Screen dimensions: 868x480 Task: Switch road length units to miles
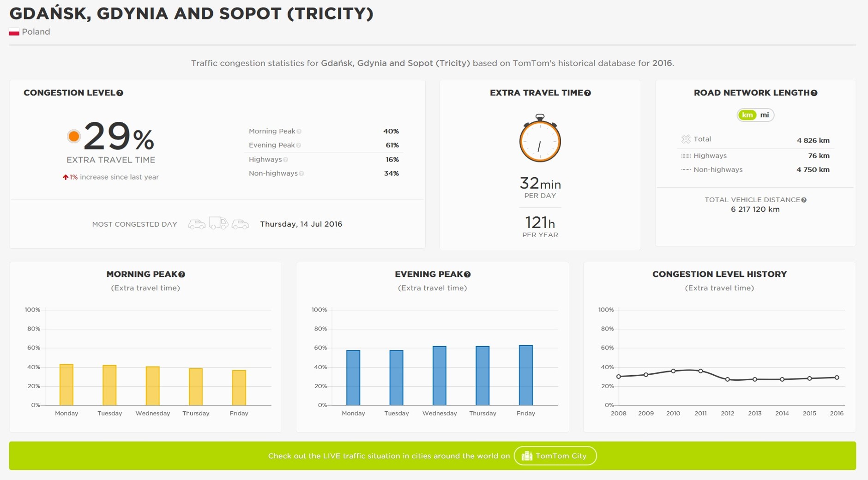765,115
